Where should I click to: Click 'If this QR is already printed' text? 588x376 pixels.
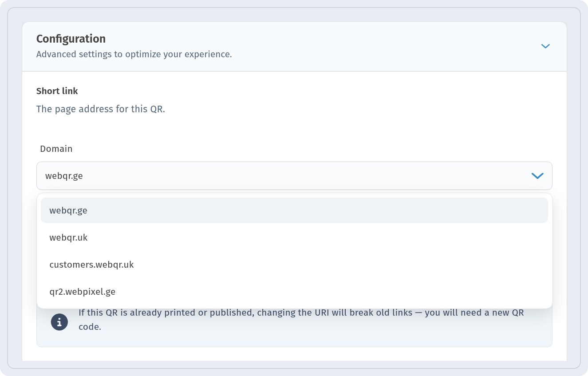(x=137, y=313)
